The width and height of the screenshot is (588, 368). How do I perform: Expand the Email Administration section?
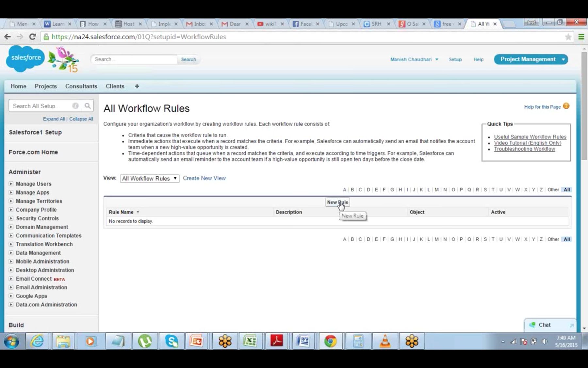tap(11, 287)
